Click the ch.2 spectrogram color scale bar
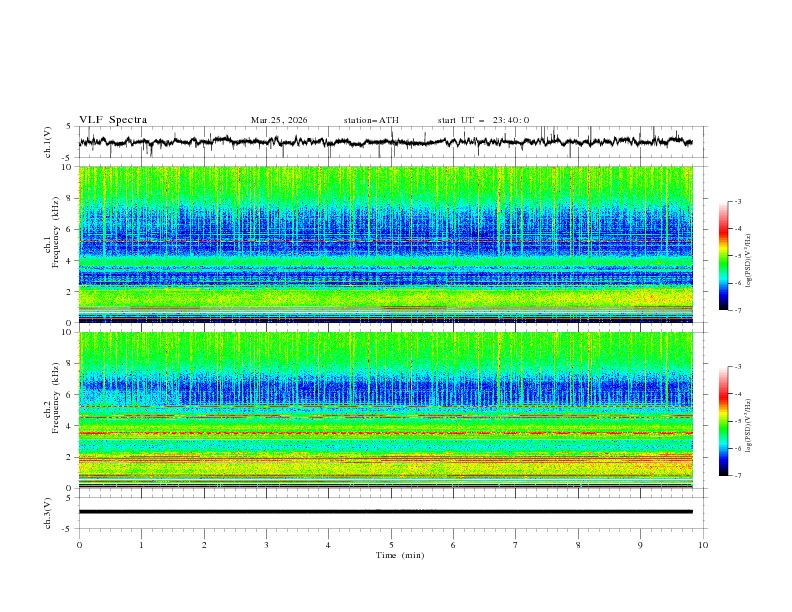 pos(723,421)
